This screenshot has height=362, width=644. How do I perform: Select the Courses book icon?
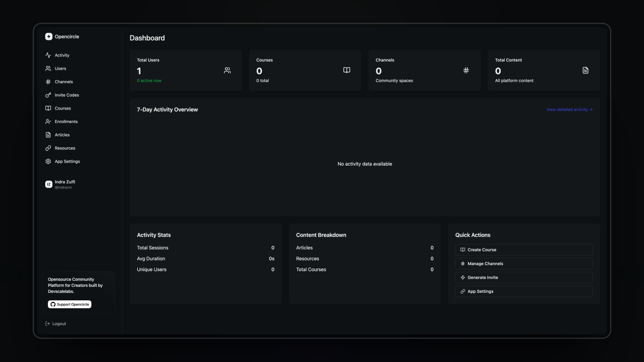tap(48, 108)
